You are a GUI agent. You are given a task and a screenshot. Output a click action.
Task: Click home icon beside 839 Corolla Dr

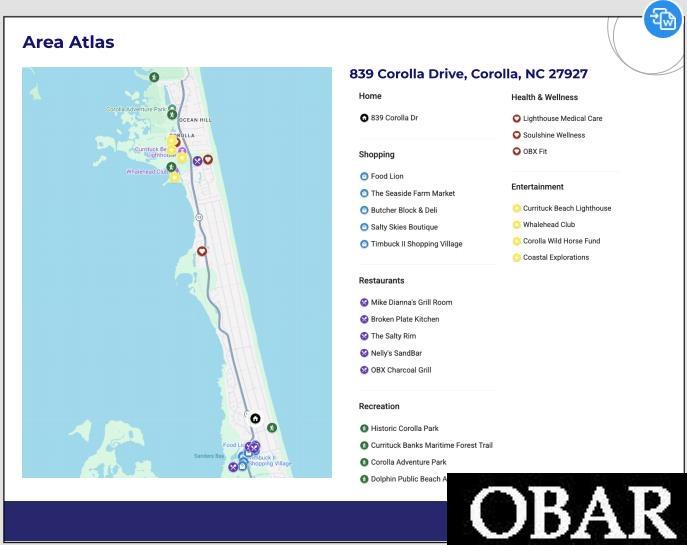364,118
